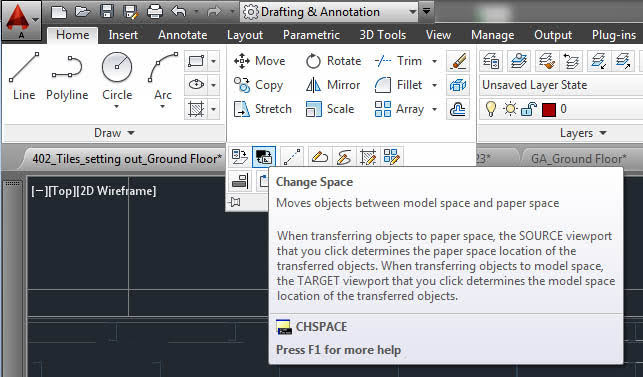Expand the Layers panel
Screen dimensions: 643x377
(x=583, y=133)
